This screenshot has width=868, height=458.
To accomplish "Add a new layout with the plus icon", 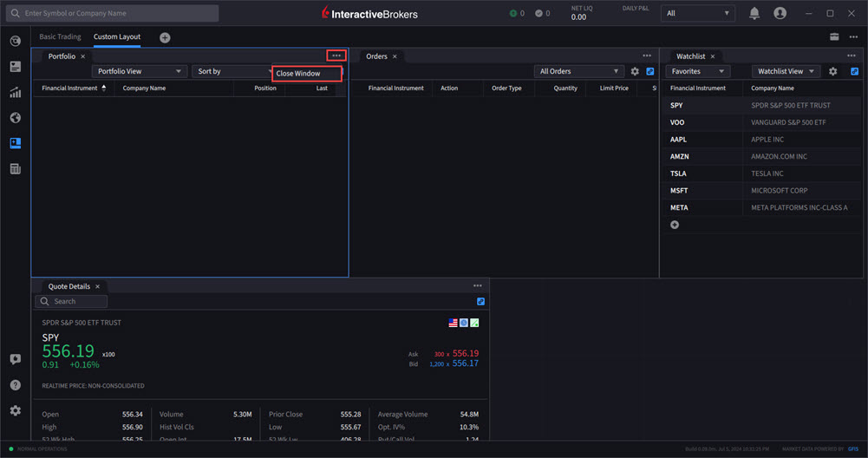I will tap(165, 37).
